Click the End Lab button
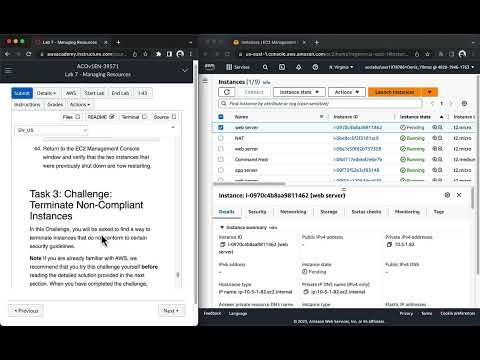The height and width of the screenshot is (360, 480). click(x=120, y=93)
